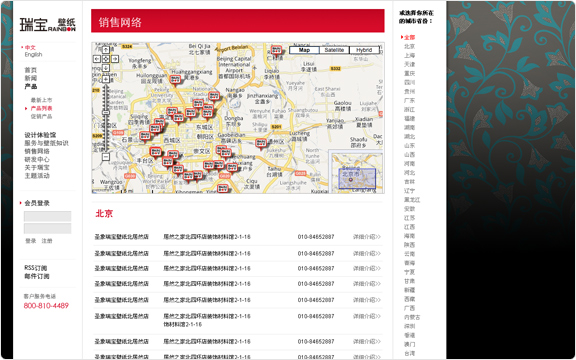Open 产品列表 product list submenu

[41, 108]
